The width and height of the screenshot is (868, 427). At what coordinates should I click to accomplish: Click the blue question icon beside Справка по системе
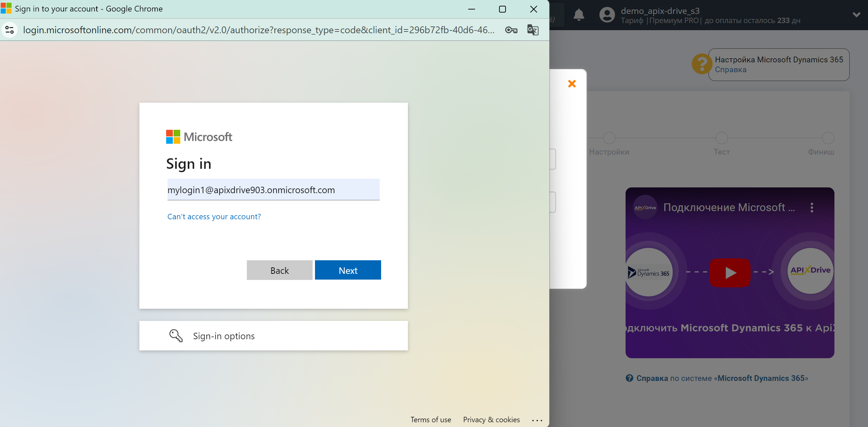[629, 378]
